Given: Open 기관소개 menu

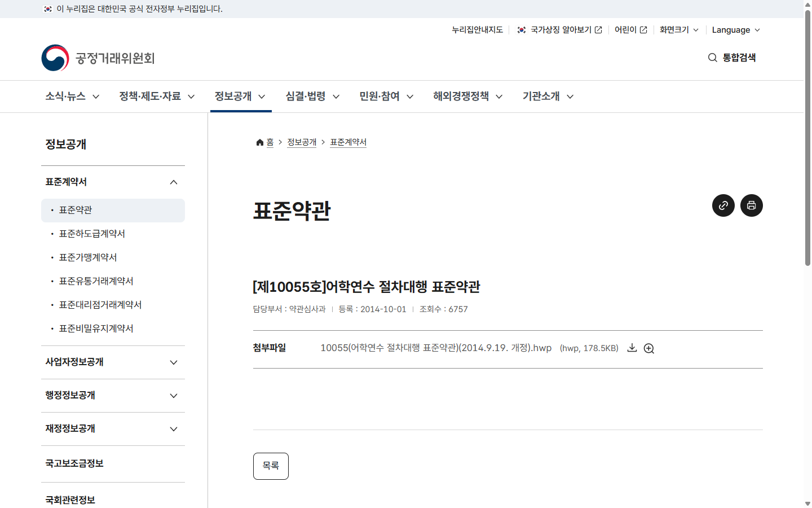Looking at the screenshot, I should coord(548,97).
